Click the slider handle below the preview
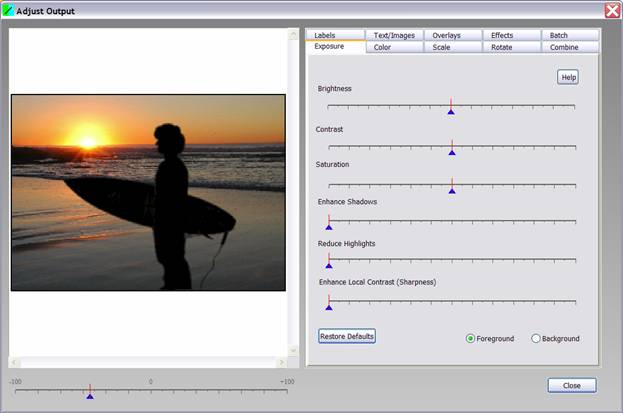623x413 pixels. [90, 396]
